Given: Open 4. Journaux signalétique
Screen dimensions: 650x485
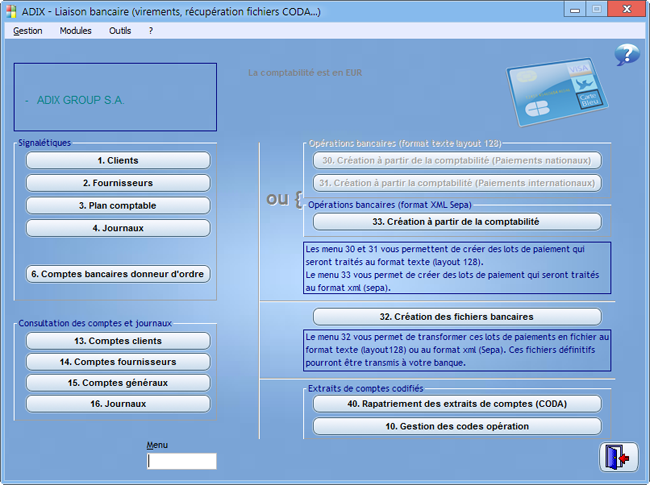Looking at the screenshot, I should click(x=118, y=228).
